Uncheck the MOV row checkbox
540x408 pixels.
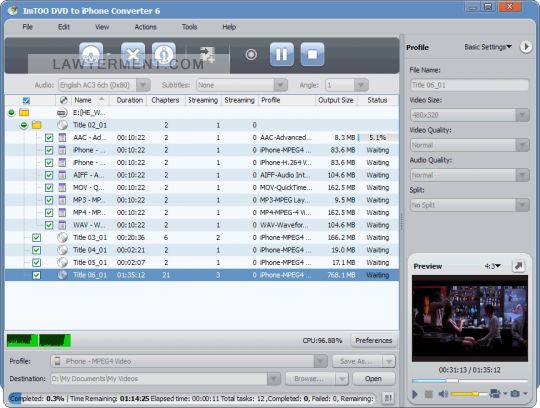(49, 188)
